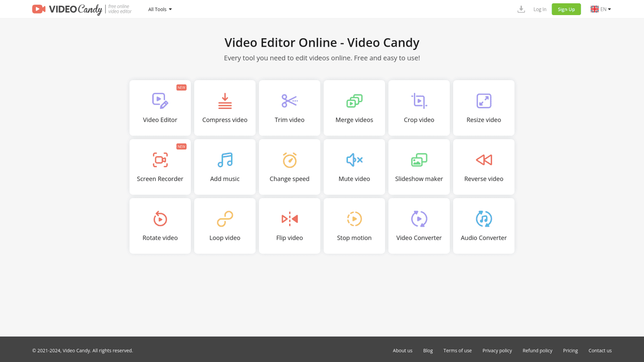
Task: Open the Pricing page
Action: pyautogui.click(x=570, y=350)
